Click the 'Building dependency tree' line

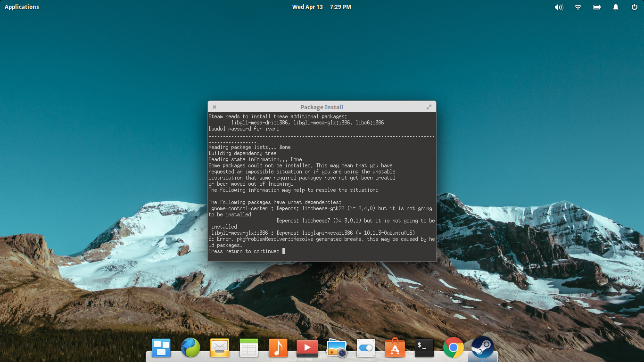pyautogui.click(x=242, y=153)
